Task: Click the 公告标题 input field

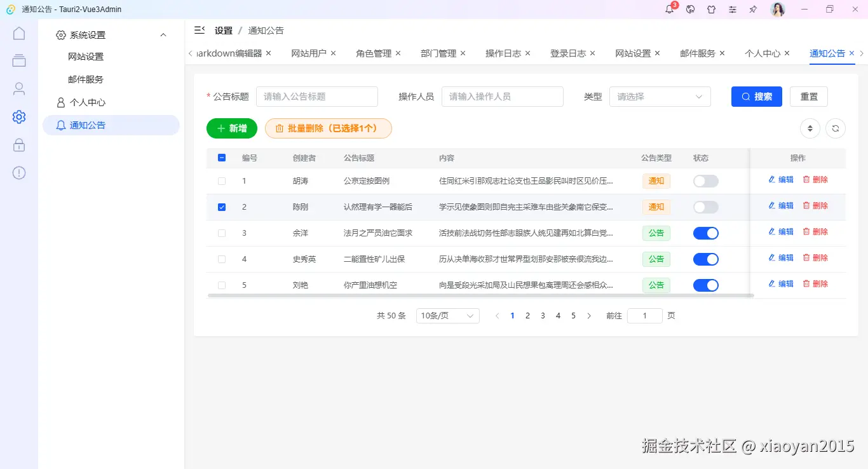Action: click(x=317, y=96)
